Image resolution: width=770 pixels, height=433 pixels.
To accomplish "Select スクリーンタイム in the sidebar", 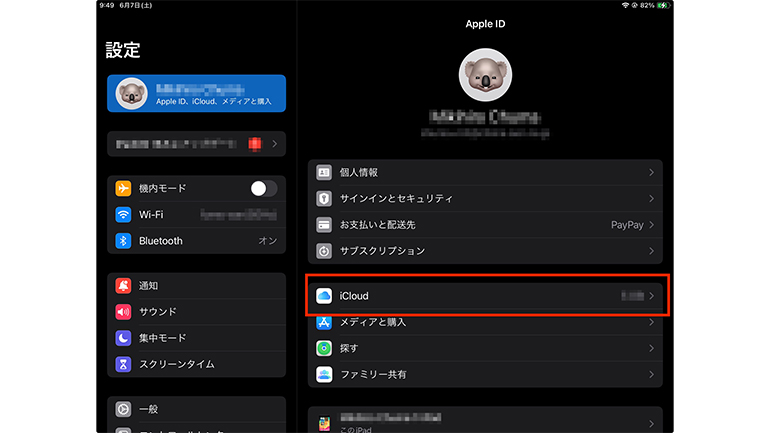I will [196, 364].
